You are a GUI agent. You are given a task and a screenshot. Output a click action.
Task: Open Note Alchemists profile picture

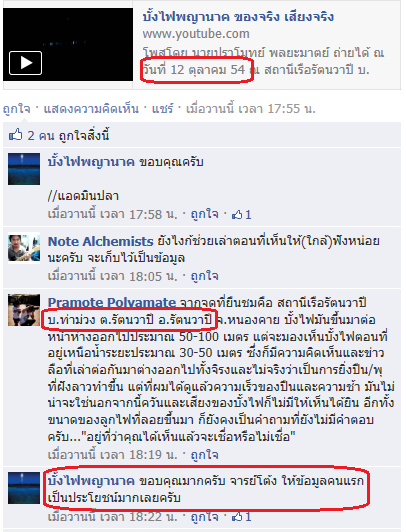[24, 248]
